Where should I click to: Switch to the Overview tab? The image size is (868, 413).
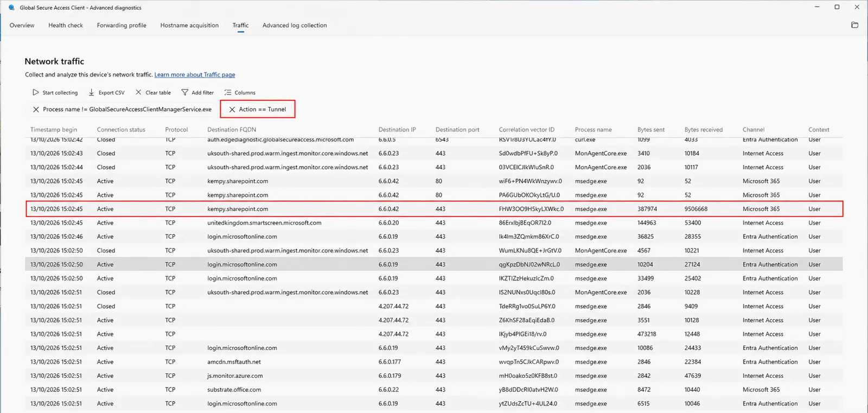(x=22, y=26)
